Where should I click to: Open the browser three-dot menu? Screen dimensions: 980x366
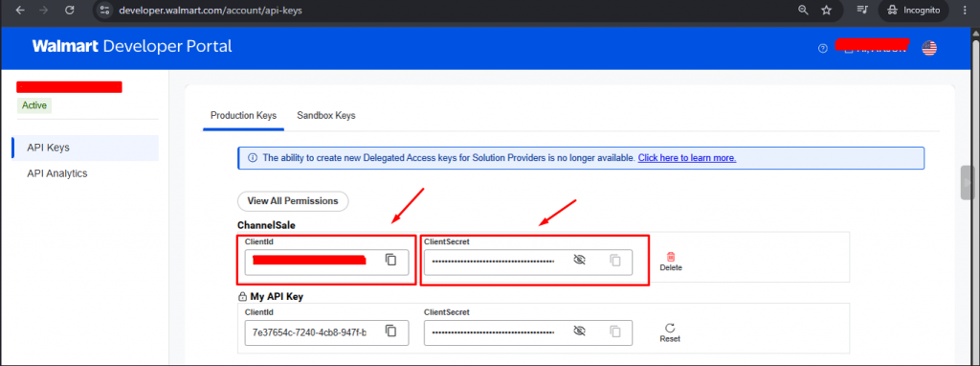(x=966, y=10)
